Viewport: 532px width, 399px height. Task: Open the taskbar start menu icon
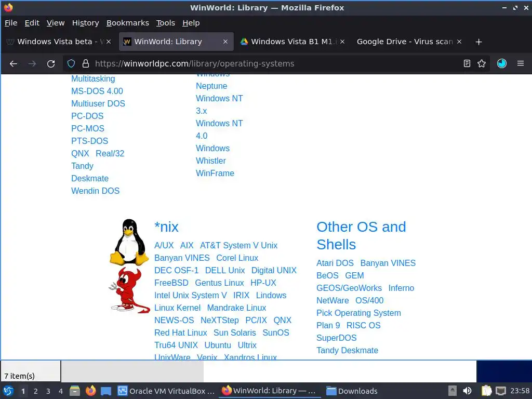pyautogui.click(x=8, y=391)
